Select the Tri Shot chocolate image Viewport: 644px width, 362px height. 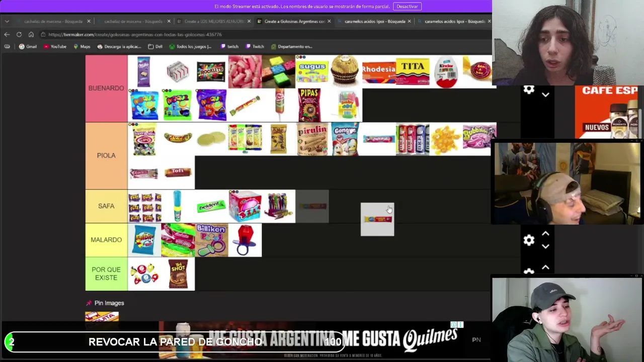(178, 274)
